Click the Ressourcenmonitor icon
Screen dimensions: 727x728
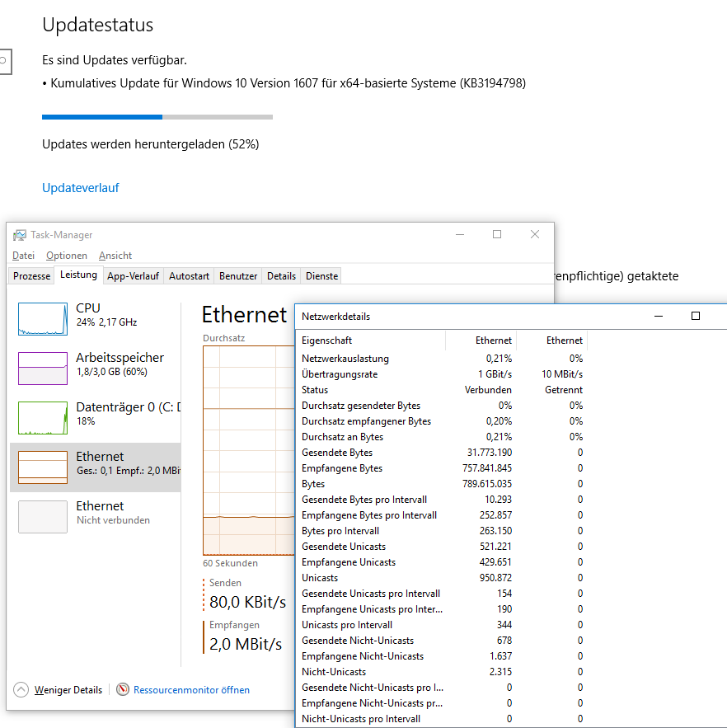tap(123, 689)
